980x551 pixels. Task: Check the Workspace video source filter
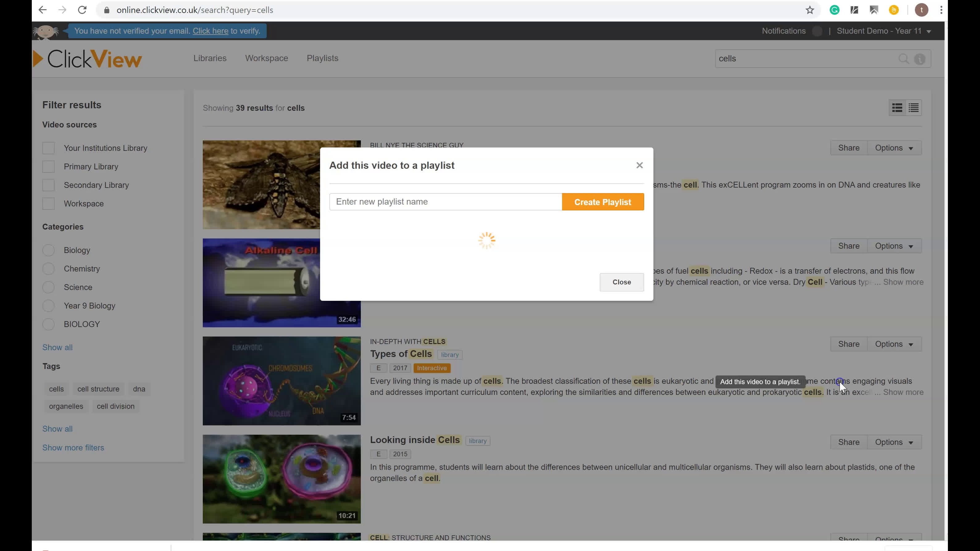coord(48,203)
